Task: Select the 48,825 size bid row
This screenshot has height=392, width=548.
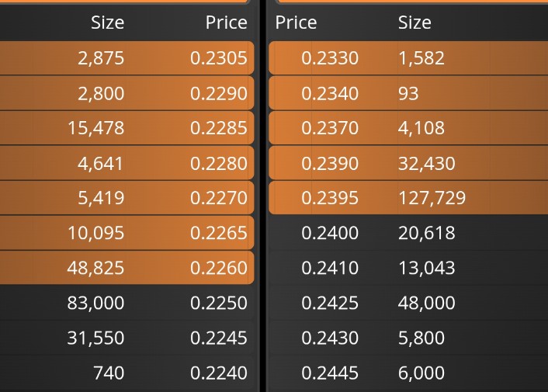Action: pos(127,268)
